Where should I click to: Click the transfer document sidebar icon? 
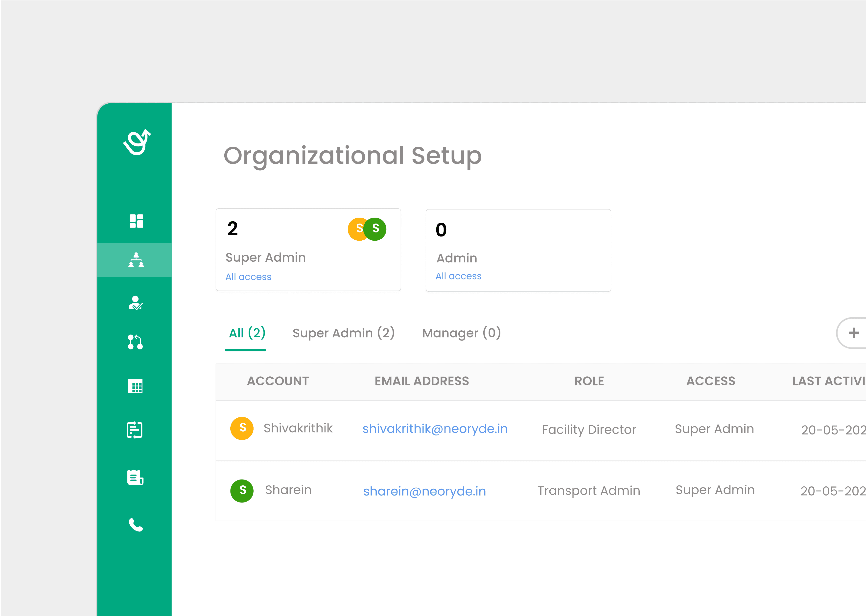[135, 430]
